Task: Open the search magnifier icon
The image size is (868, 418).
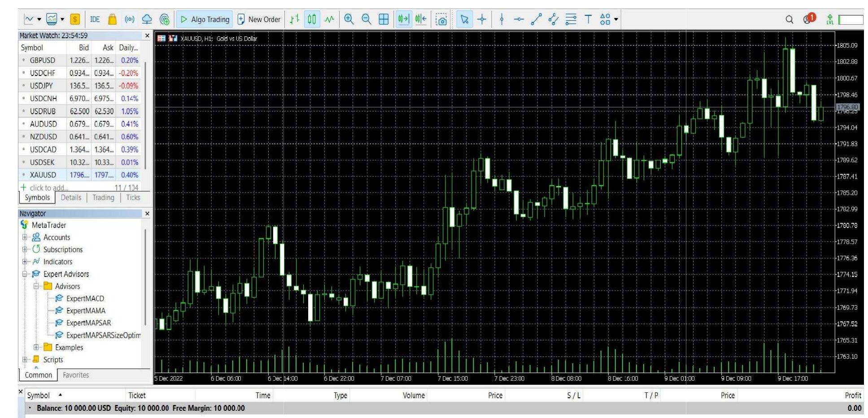Action: [789, 19]
